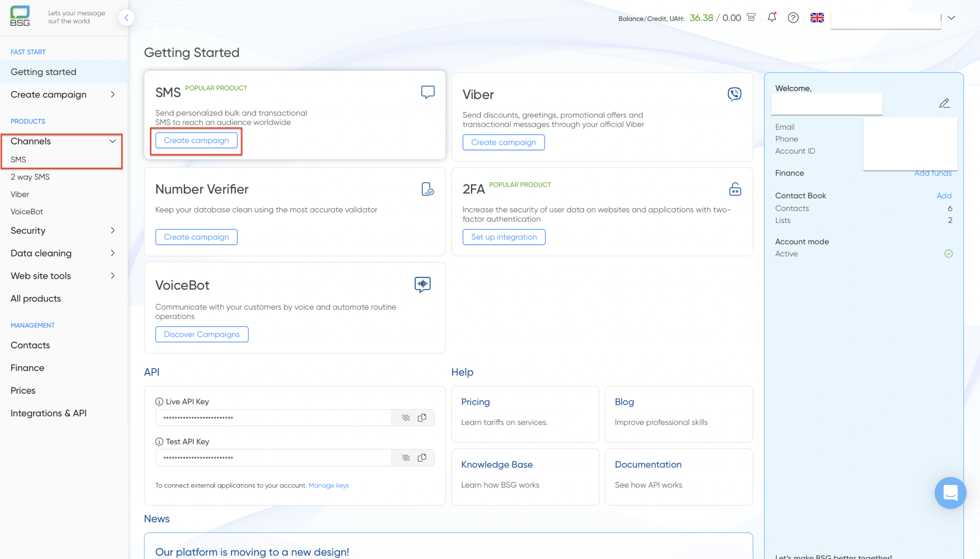Change language via UK flag
980x559 pixels.
pyautogui.click(x=817, y=18)
